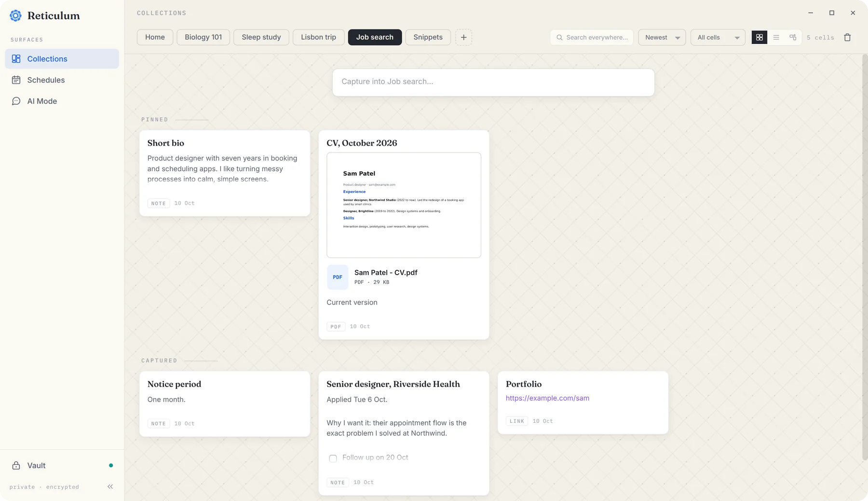This screenshot has width=868, height=501.
Task: Switch to the Home collection tab
Action: tap(155, 37)
